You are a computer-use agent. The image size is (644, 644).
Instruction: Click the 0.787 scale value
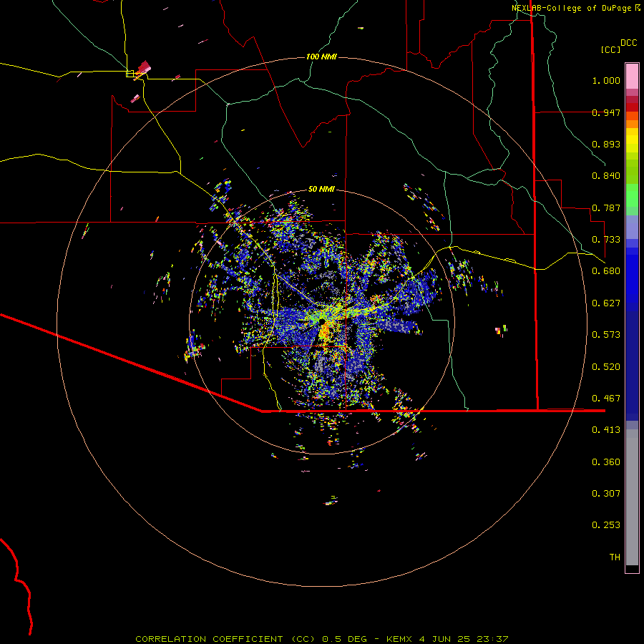(x=606, y=208)
